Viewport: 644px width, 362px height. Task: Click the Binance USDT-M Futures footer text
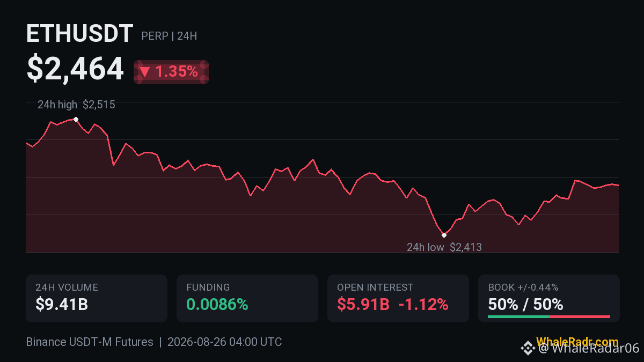click(90, 342)
